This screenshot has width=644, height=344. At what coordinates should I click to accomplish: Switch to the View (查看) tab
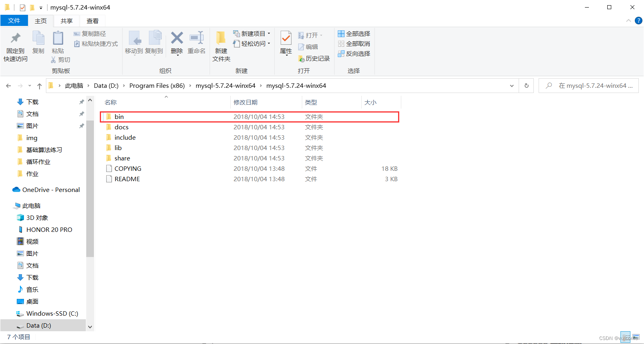[93, 21]
